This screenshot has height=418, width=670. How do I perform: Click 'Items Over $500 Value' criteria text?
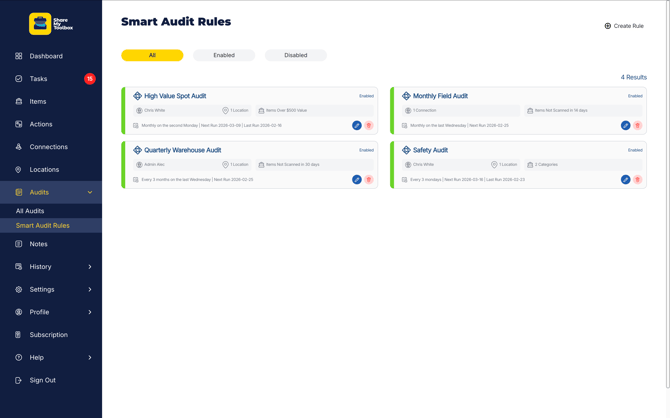286,110
